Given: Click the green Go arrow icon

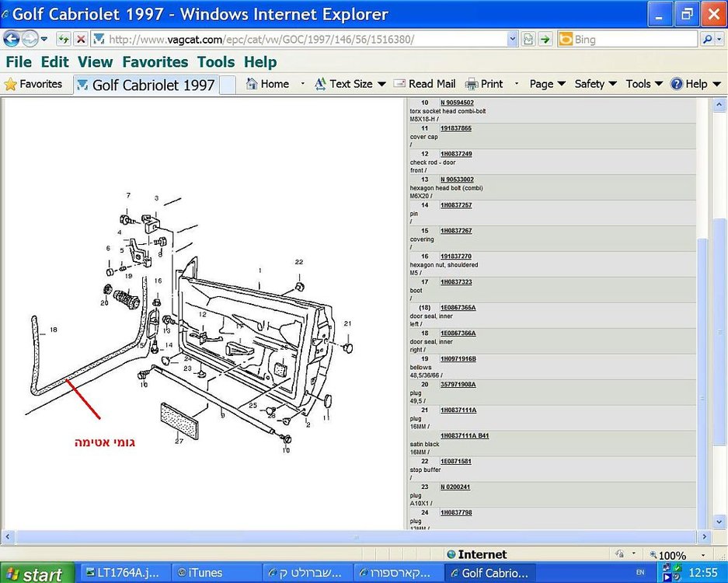Looking at the screenshot, I should [545, 40].
